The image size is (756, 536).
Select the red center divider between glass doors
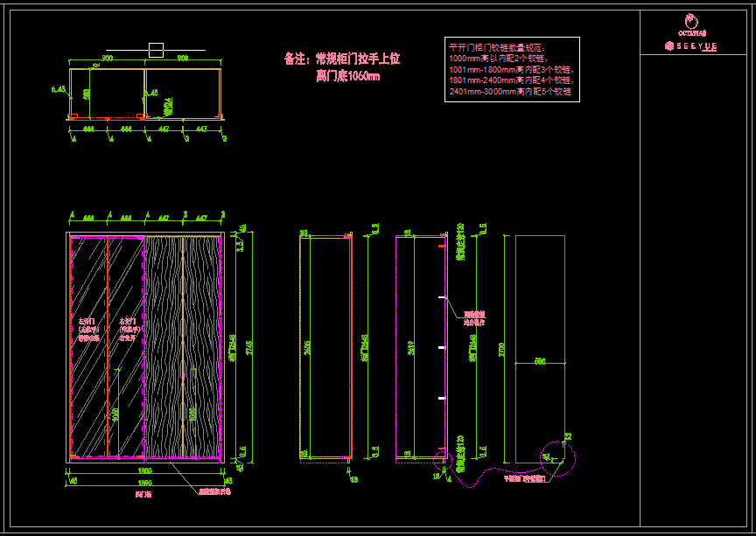(107, 347)
